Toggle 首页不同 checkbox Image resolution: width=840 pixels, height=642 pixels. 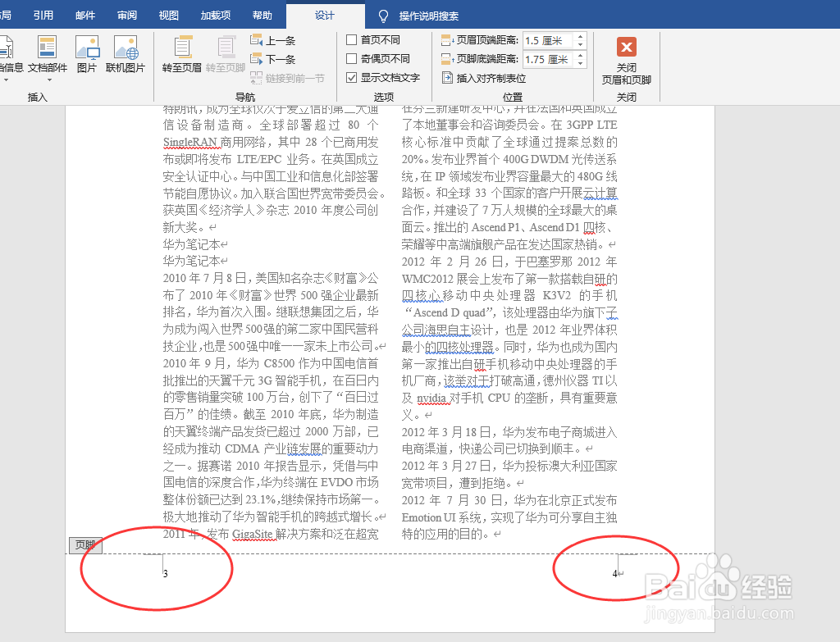(351, 39)
